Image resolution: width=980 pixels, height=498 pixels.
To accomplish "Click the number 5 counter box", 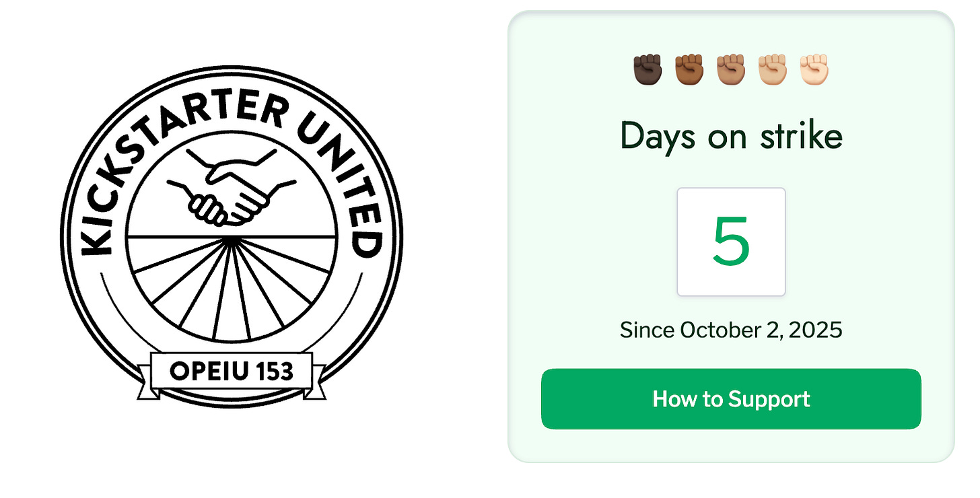I will [731, 242].
